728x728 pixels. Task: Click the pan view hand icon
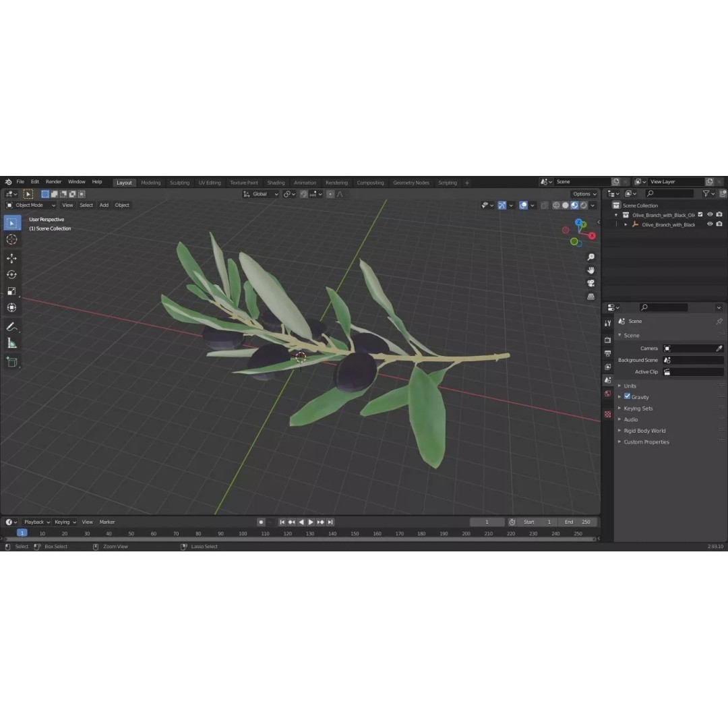click(591, 270)
